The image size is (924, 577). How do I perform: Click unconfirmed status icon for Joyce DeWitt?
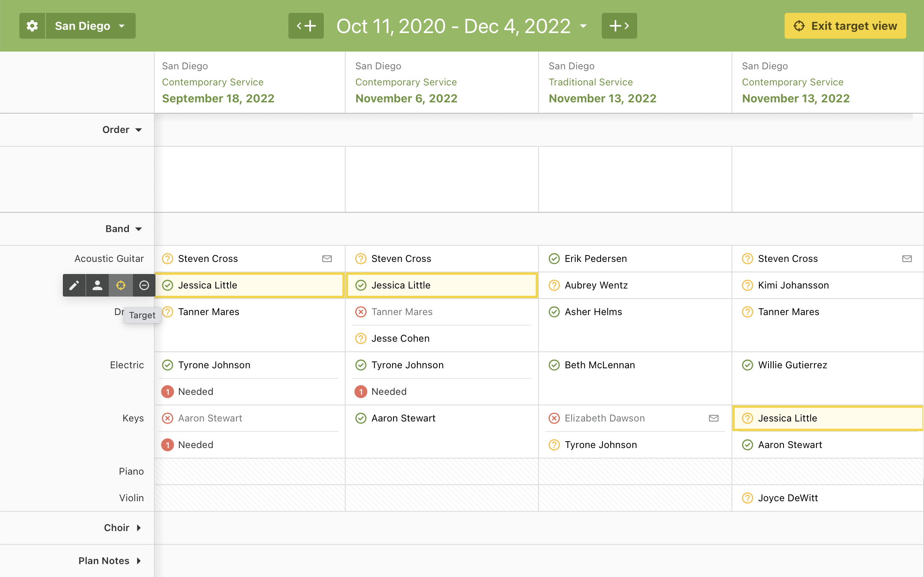click(748, 498)
